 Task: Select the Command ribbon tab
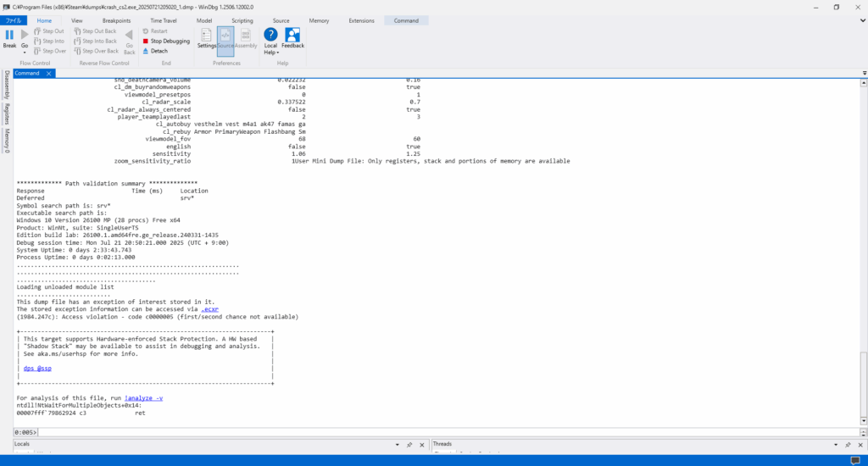[x=406, y=20]
